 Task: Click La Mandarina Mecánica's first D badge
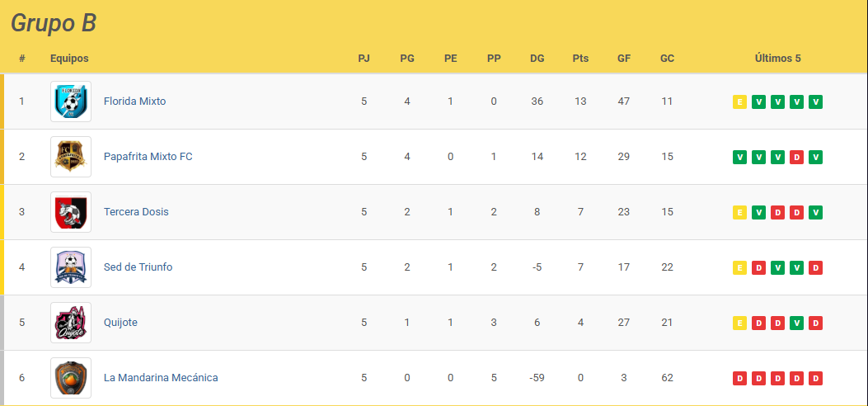[739, 378]
